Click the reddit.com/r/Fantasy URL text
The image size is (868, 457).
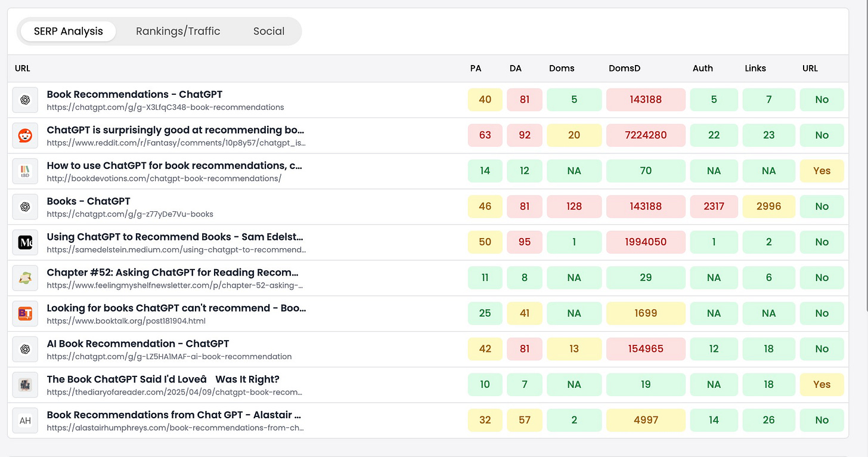176,143
